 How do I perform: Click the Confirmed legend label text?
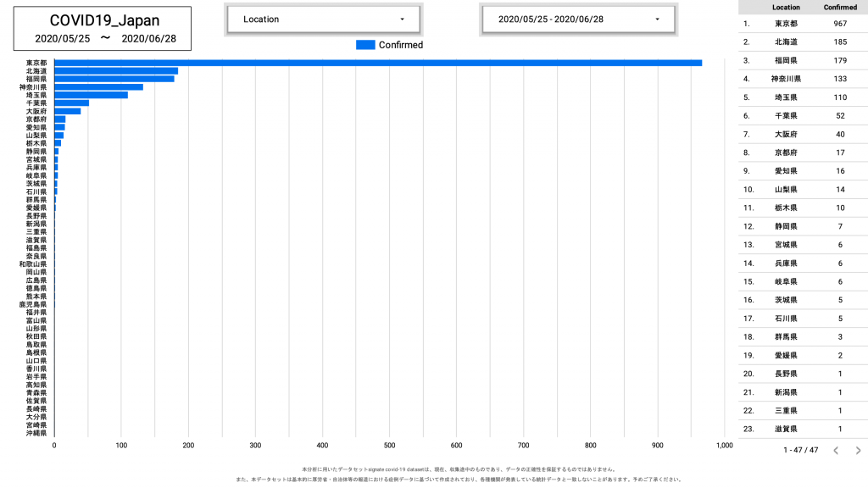400,45
